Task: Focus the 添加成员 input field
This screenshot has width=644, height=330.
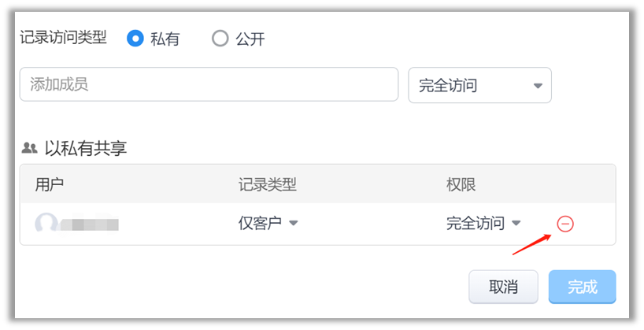Action: click(209, 84)
